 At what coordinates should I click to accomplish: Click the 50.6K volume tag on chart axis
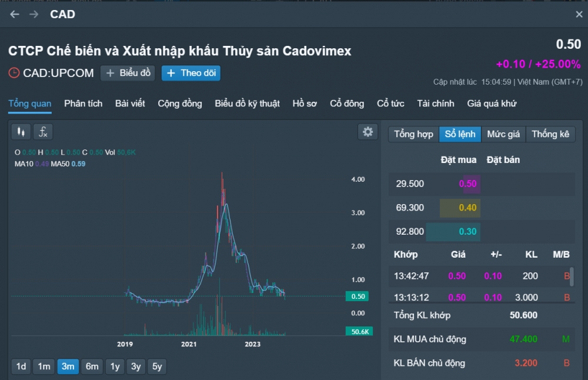(359, 332)
